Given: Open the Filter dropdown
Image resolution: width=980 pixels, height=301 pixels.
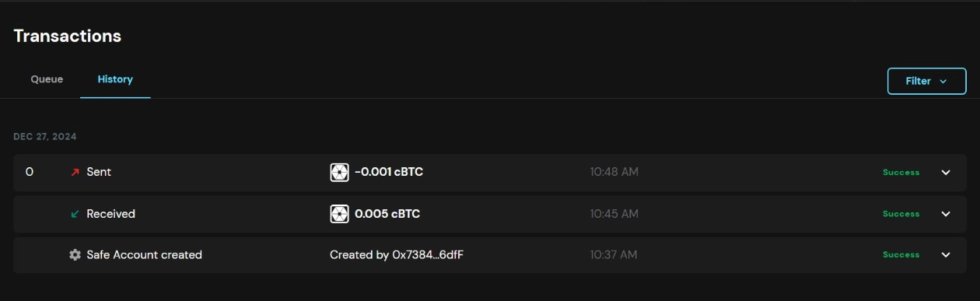Looking at the screenshot, I should click(926, 81).
